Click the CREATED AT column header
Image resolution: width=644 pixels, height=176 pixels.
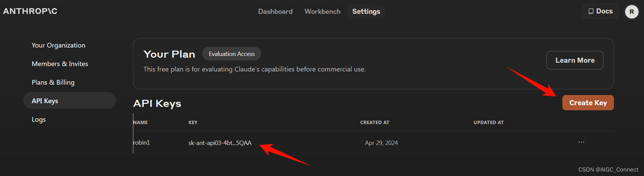(x=375, y=122)
